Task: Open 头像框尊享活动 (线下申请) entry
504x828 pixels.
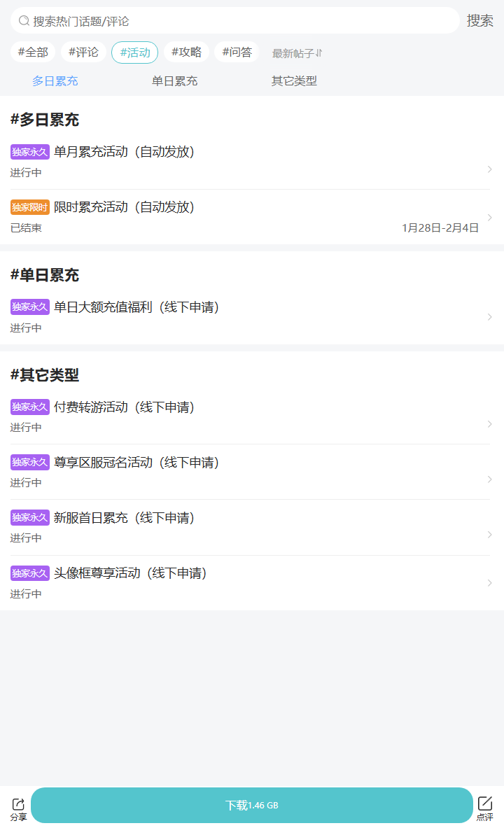Action: [252, 583]
